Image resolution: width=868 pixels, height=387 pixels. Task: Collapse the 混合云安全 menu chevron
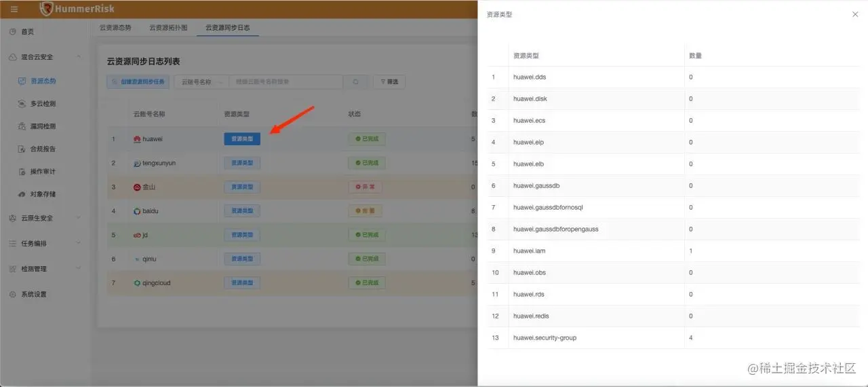[79, 57]
